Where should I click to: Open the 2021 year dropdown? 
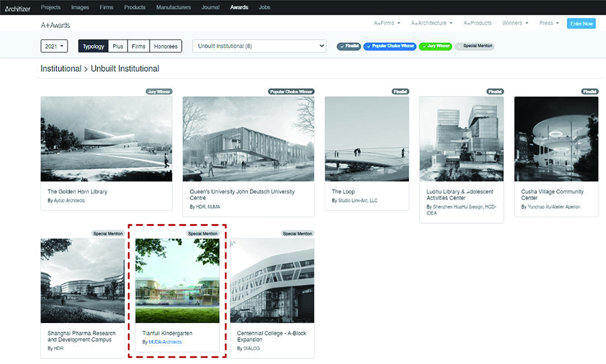(54, 46)
